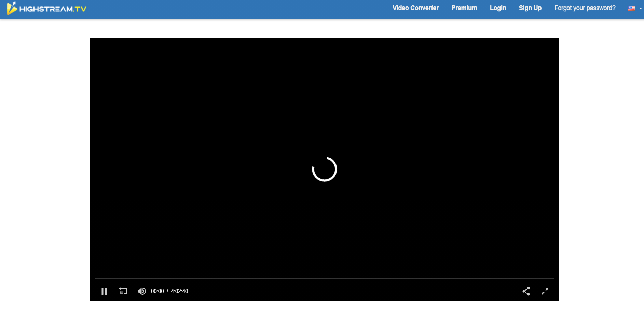This screenshot has width=644, height=310.
Task: Click the Login link
Action: pyautogui.click(x=498, y=8)
